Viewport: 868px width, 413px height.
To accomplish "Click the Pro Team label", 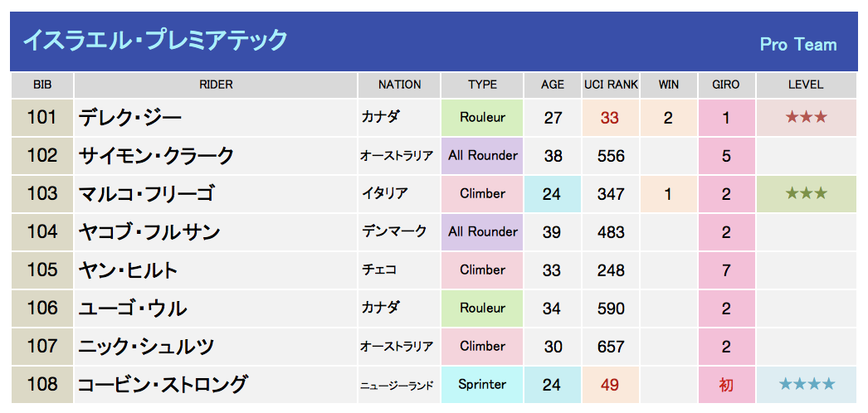I will click(x=798, y=45).
